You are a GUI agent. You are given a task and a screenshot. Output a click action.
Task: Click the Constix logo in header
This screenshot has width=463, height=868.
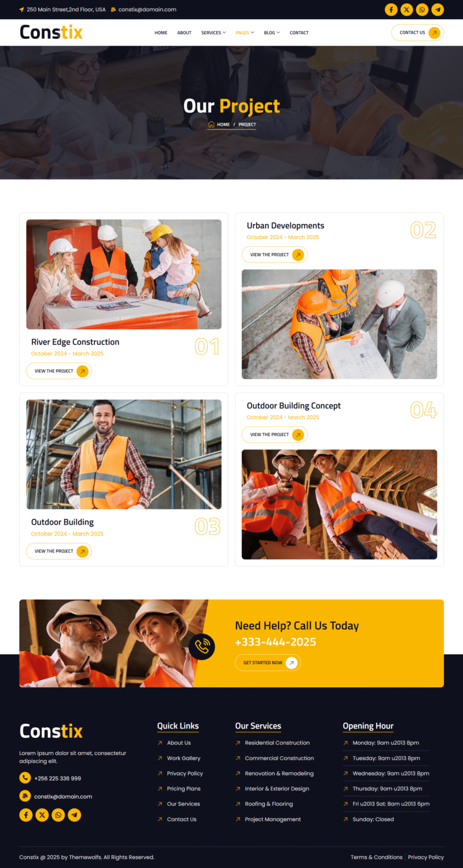click(51, 32)
